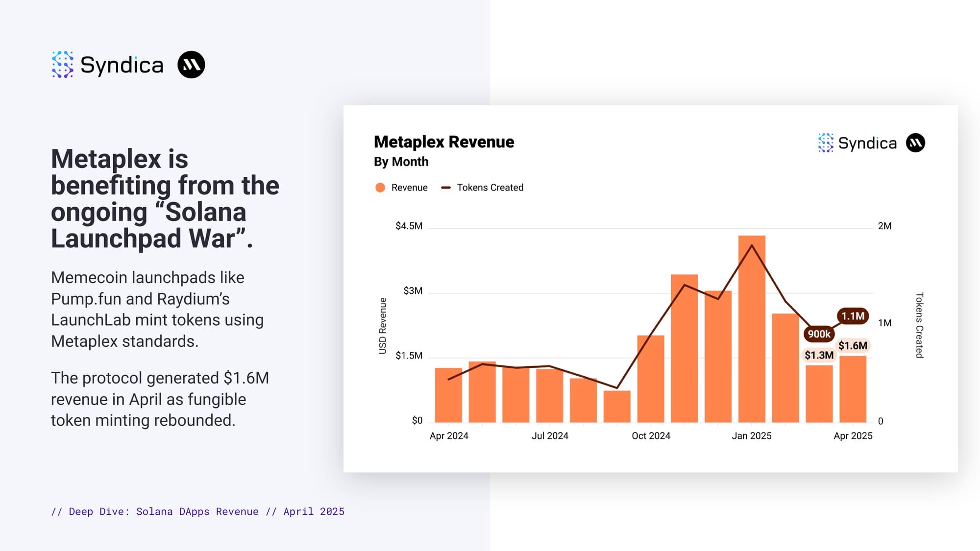Click the 900k dark data label badge

click(819, 334)
